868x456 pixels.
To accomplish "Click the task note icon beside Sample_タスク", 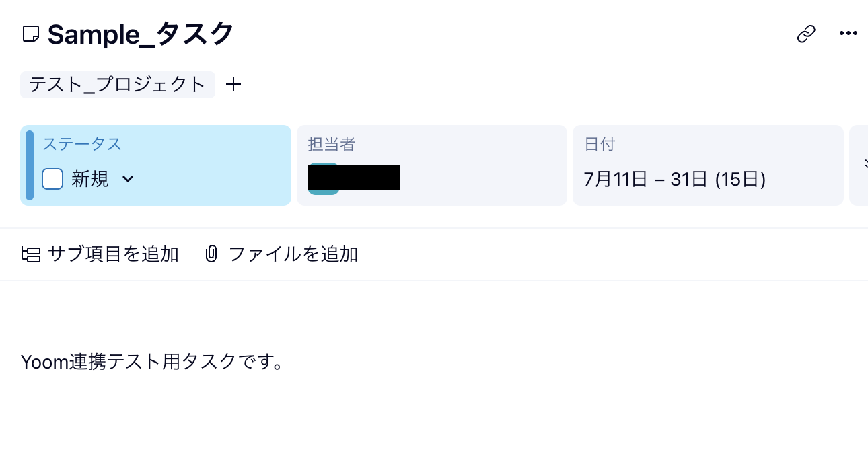I will [31, 34].
